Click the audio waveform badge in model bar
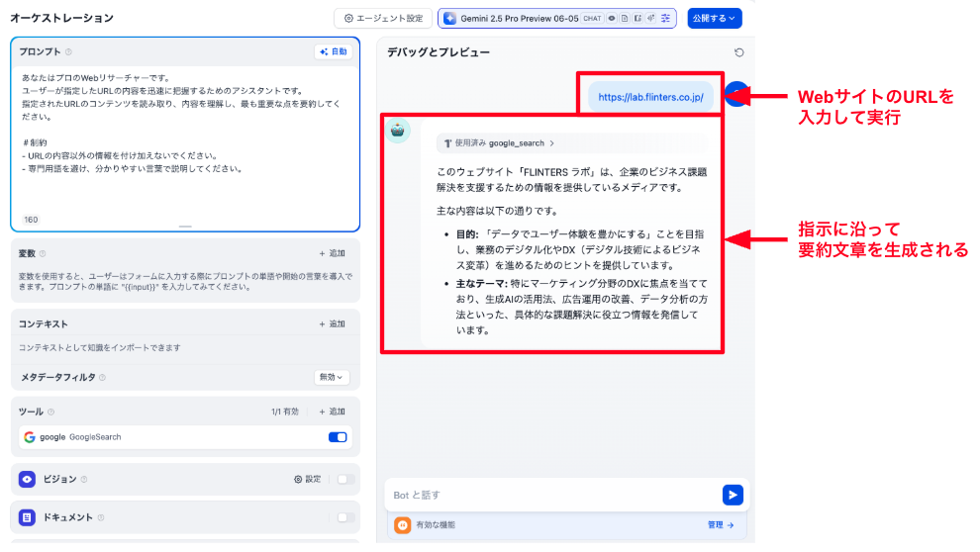The height and width of the screenshot is (552, 980). click(x=650, y=19)
